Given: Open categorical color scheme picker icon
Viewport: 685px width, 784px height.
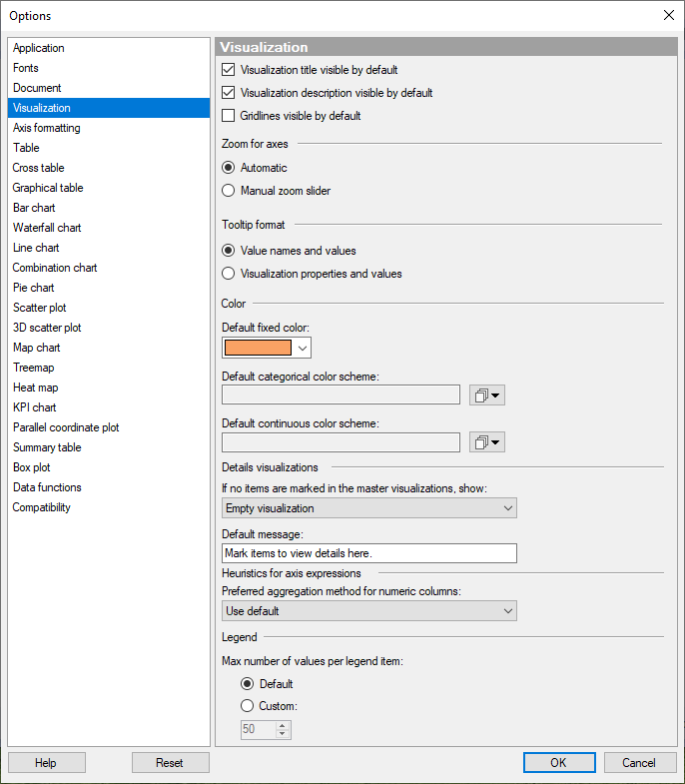Looking at the screenshot, I should point(486,395).
